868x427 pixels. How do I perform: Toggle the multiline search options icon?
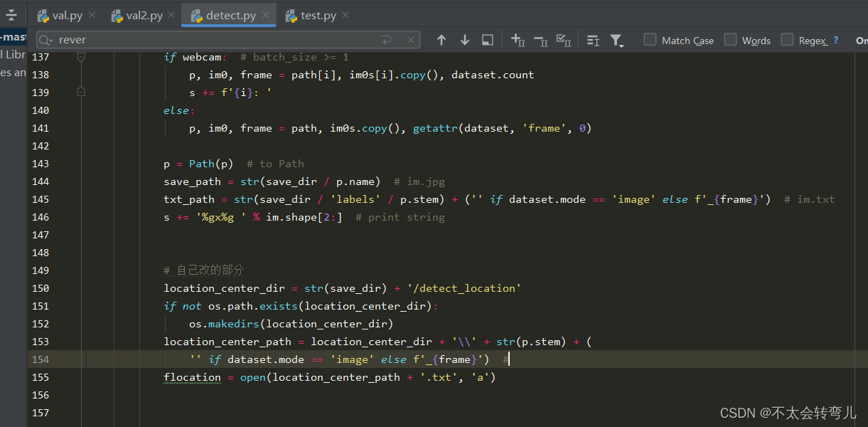pyautogui.click(x=593, y=41)
